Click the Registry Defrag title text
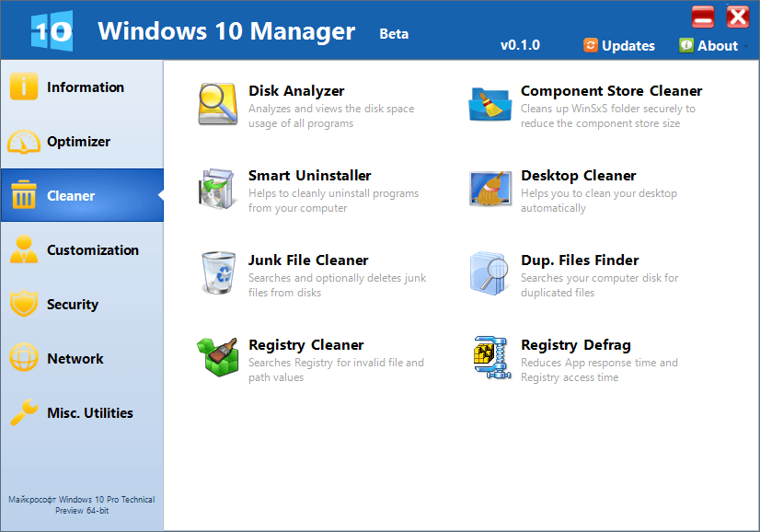This screenshot has height=532, width=760. (575, 345)
